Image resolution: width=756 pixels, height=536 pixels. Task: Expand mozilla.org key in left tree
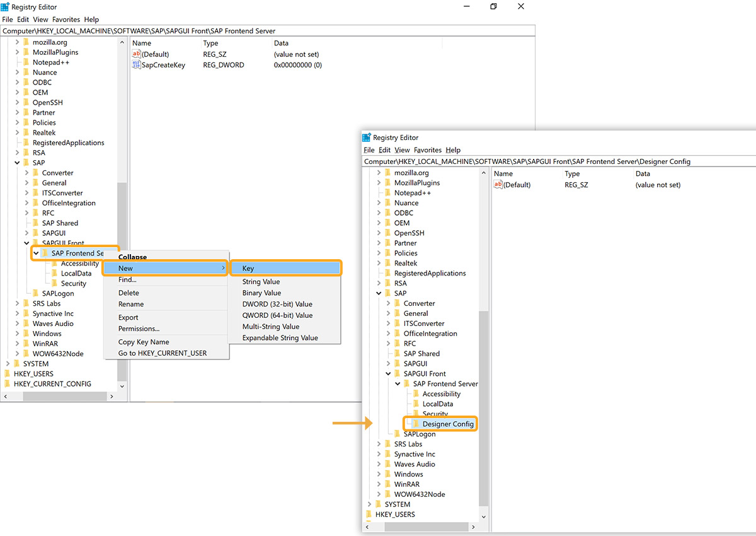pyautogui.click(x=18, y=42)
